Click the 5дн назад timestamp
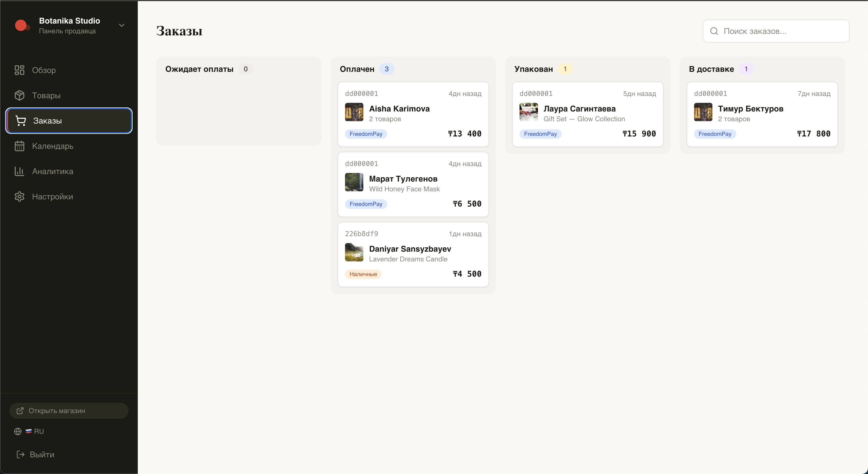The width and height of the screenshot is (868, 474). tap(639, 94)
